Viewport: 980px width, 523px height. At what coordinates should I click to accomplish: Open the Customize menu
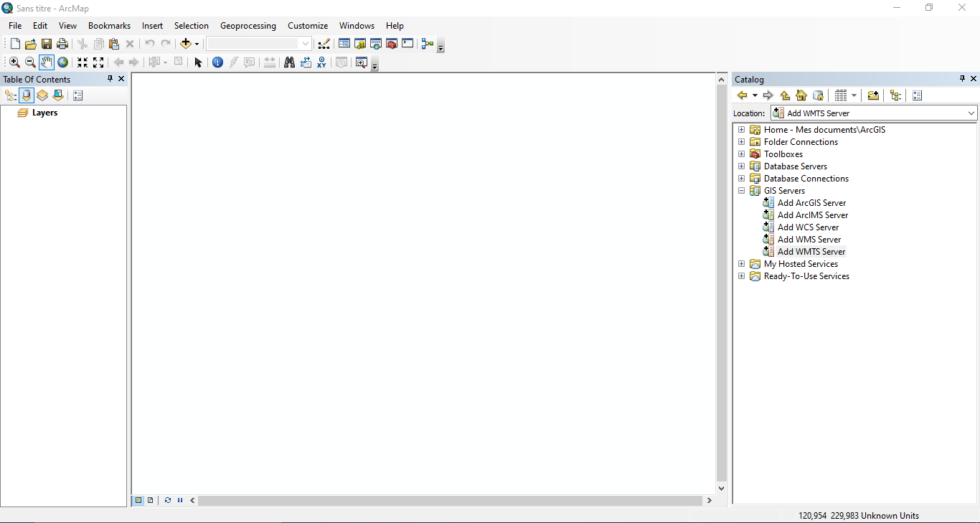[x=308, y=26]
